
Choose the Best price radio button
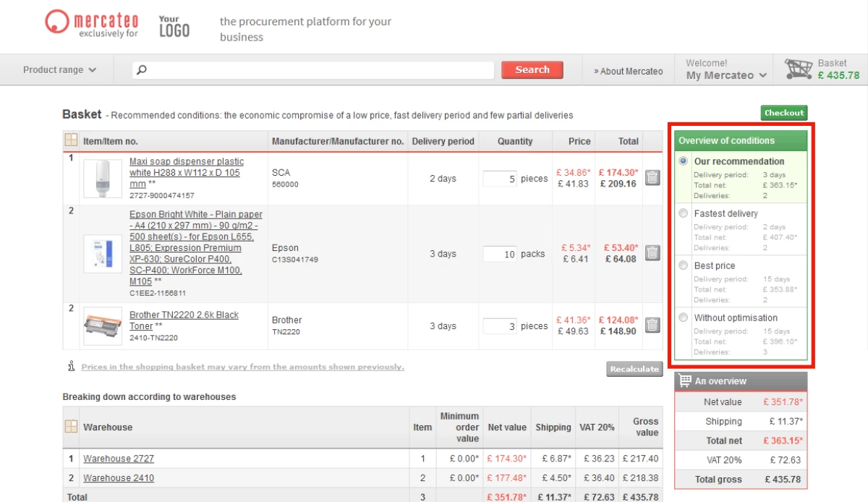[684, 265]
